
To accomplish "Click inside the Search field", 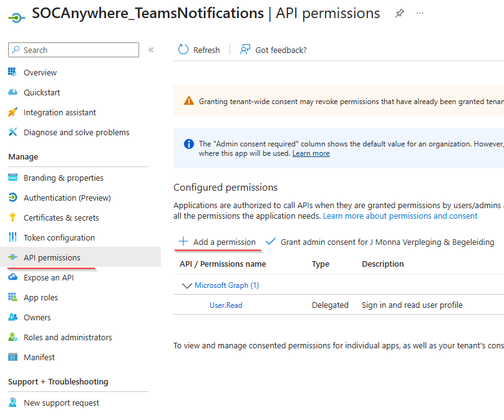I will (73, 50).
